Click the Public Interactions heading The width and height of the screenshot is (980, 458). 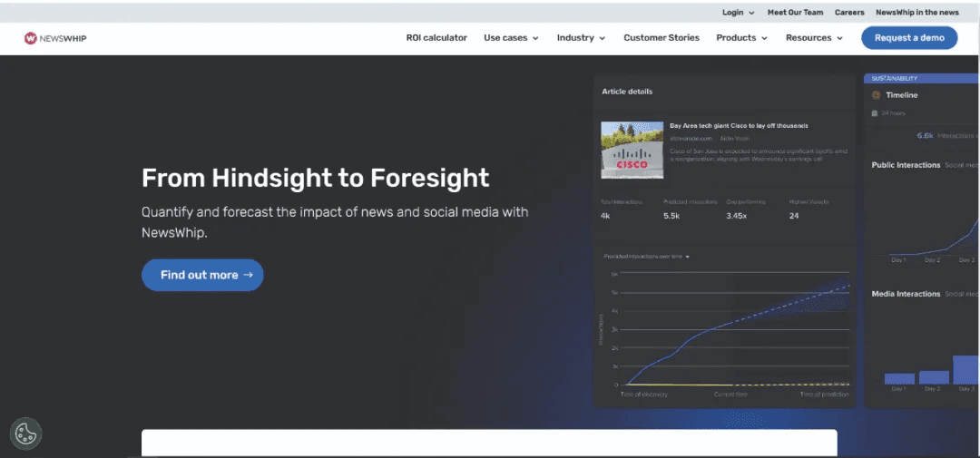[906, 165]
